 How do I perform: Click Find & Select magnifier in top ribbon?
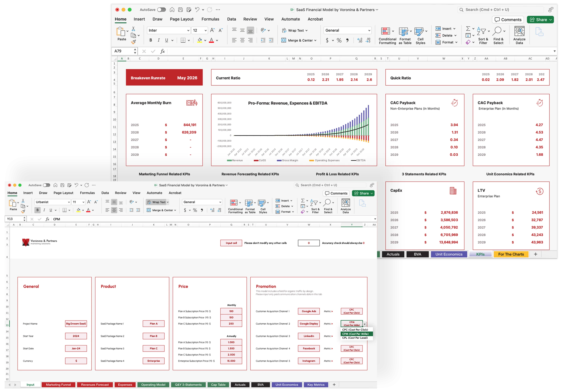click(x=497, y=31)
